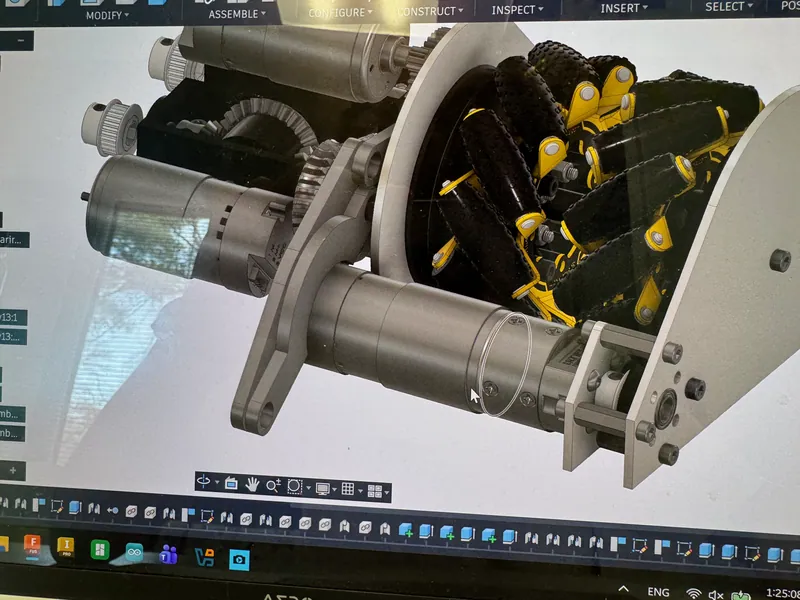Activate the Pan hand tool
This screenshot has height=600, width=800.
tap(252, 484)
